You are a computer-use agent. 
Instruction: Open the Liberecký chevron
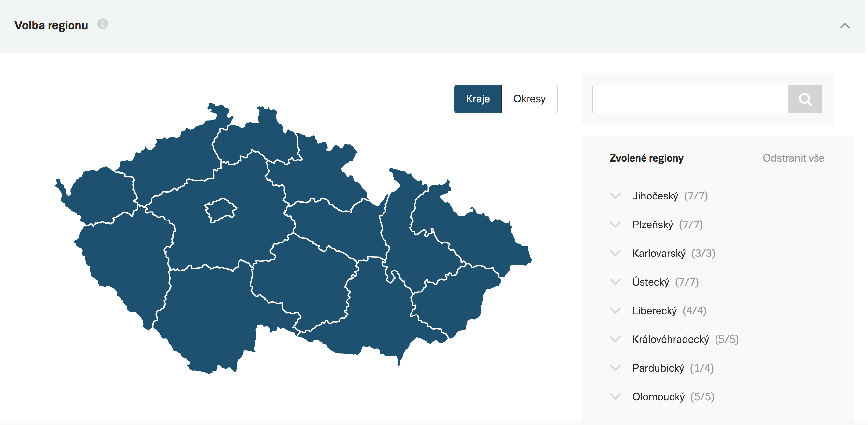coord(615,310)
